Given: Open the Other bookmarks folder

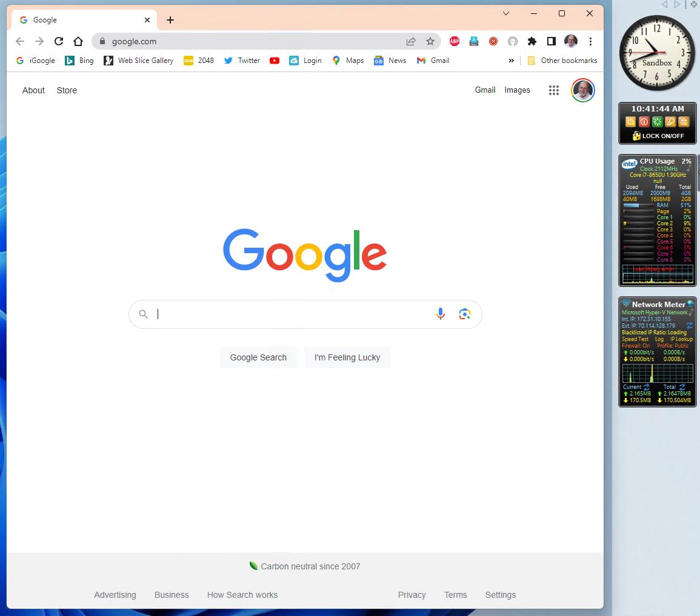Looking at the screenshot, I should [x=562, y=61].
